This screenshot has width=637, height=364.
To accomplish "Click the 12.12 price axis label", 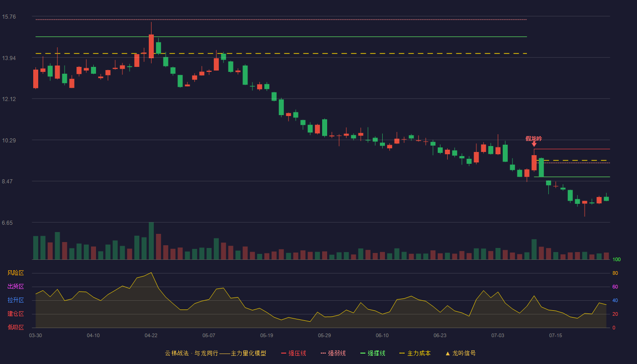I will (9, 99).
